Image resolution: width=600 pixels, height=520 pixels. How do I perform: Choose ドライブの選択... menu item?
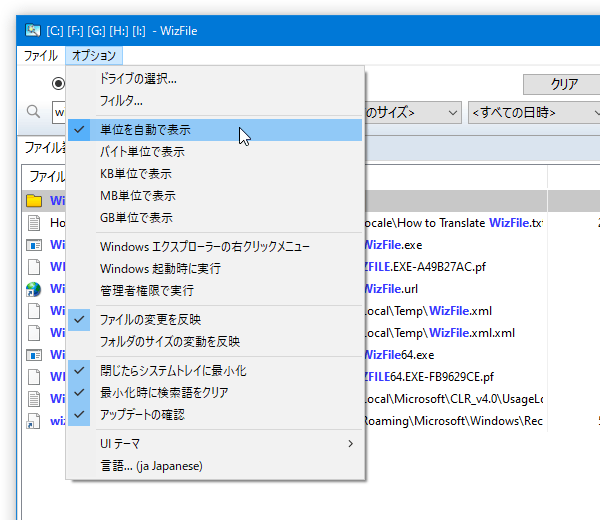point(215,79)
